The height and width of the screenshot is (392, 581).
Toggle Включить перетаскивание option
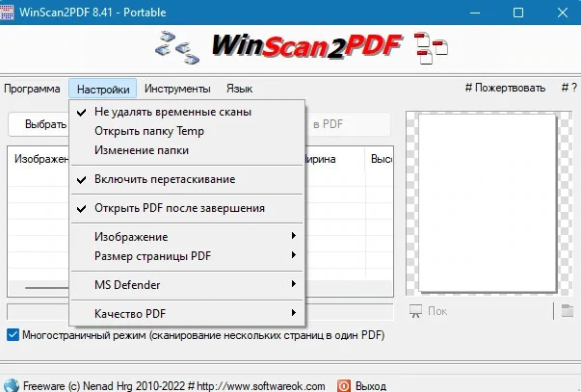click(187, 179)
